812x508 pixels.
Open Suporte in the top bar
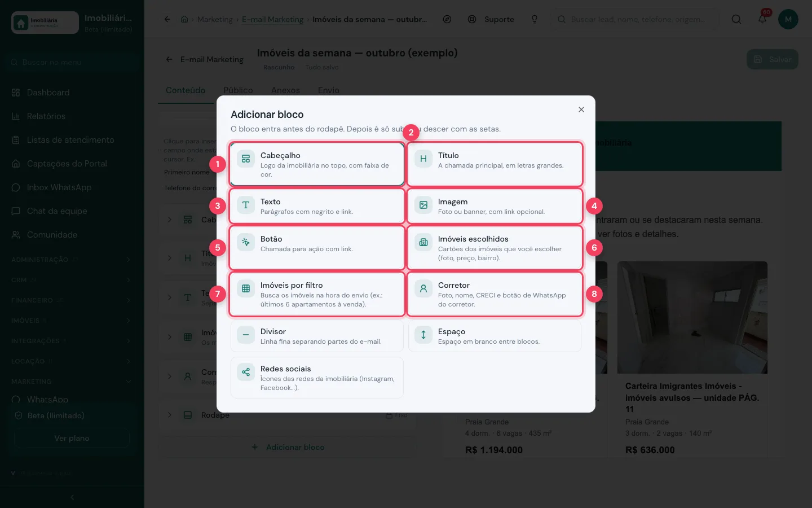tap(491, 19)
